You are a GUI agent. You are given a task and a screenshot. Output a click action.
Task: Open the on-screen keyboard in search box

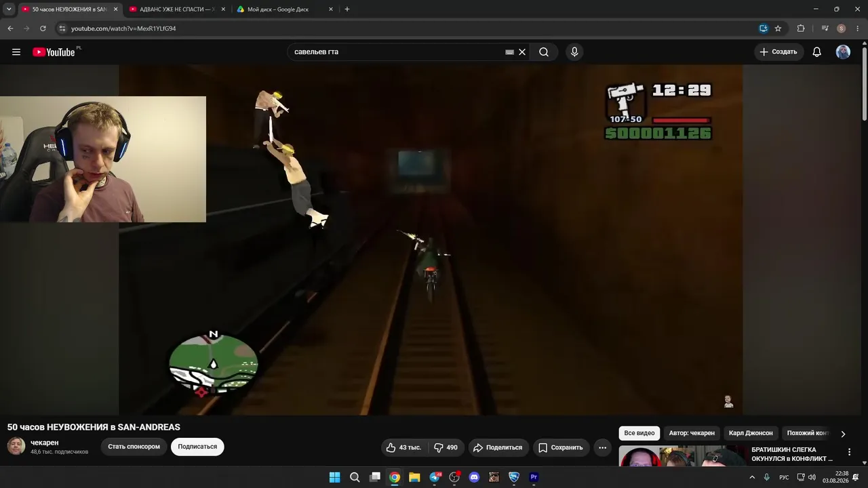tap(509, 52)
